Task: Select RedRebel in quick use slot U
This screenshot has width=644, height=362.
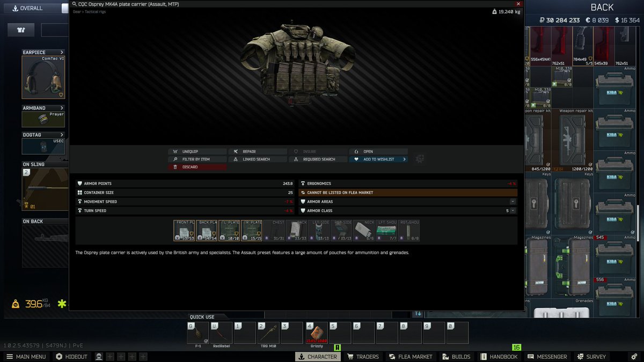Action: point(221,333)
